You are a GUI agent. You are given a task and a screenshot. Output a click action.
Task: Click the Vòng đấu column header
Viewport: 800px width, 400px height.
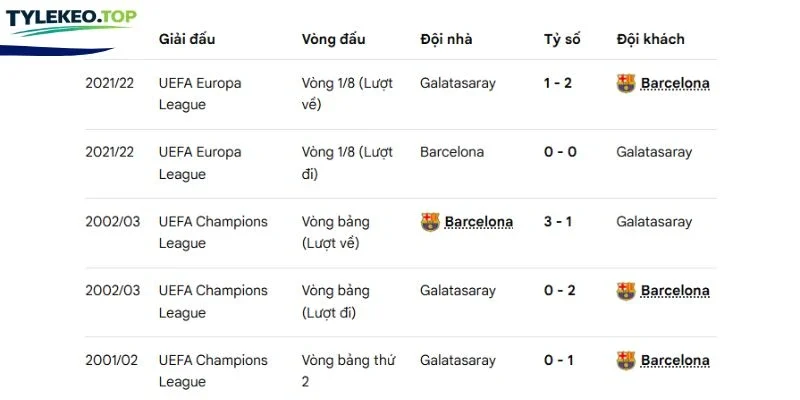coord(333,39)
